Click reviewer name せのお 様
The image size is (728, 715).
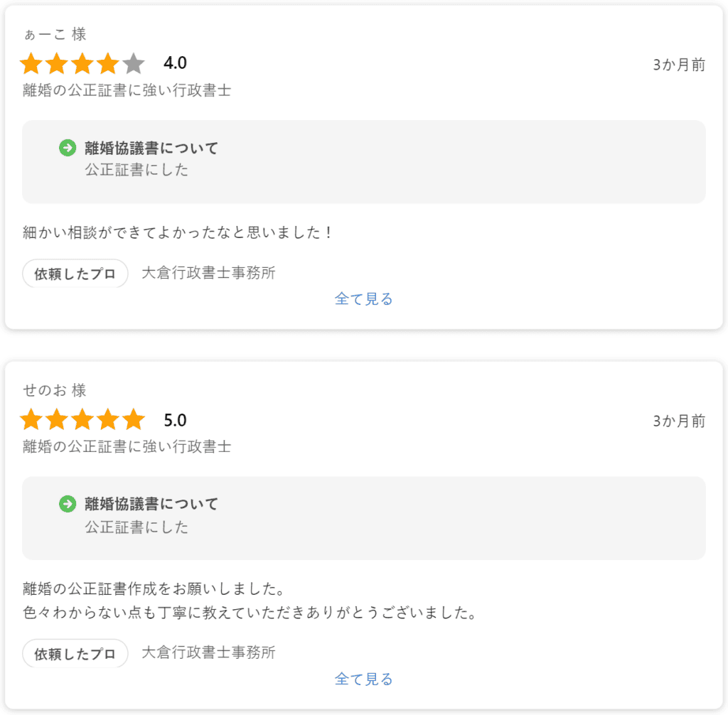tap(55, 390)
